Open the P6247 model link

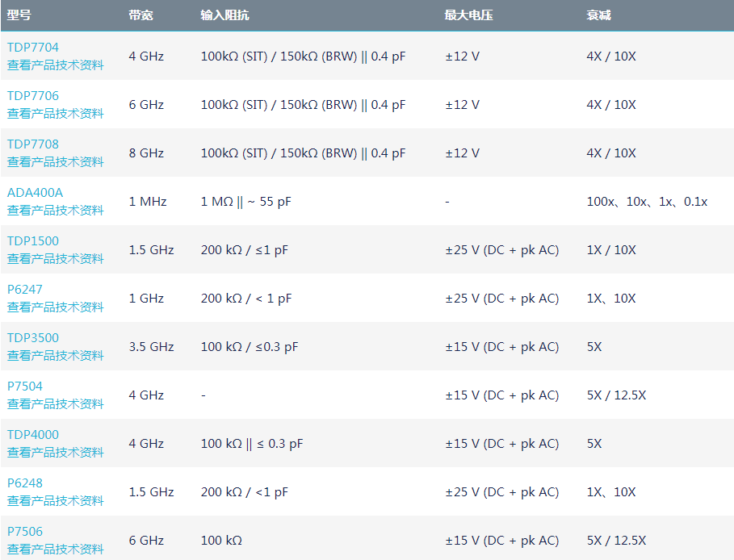[25, 289]
